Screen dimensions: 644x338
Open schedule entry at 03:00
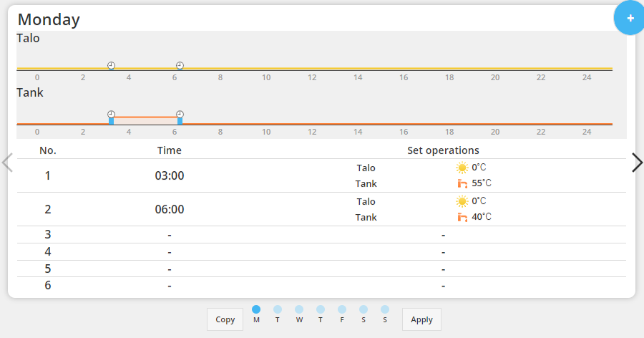(x=321, y=175)
